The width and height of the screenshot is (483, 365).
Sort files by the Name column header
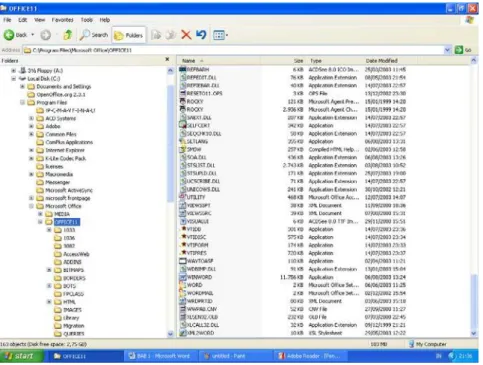point(218,61)
